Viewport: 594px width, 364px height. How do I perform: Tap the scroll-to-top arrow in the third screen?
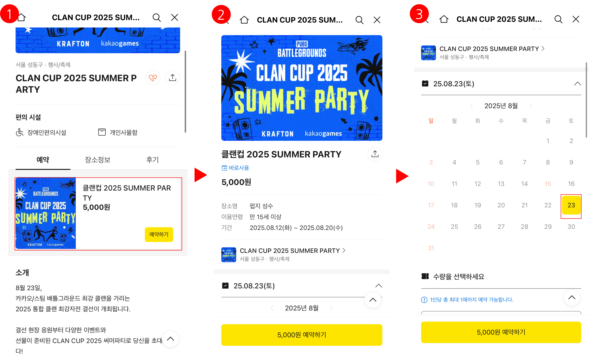572,297
